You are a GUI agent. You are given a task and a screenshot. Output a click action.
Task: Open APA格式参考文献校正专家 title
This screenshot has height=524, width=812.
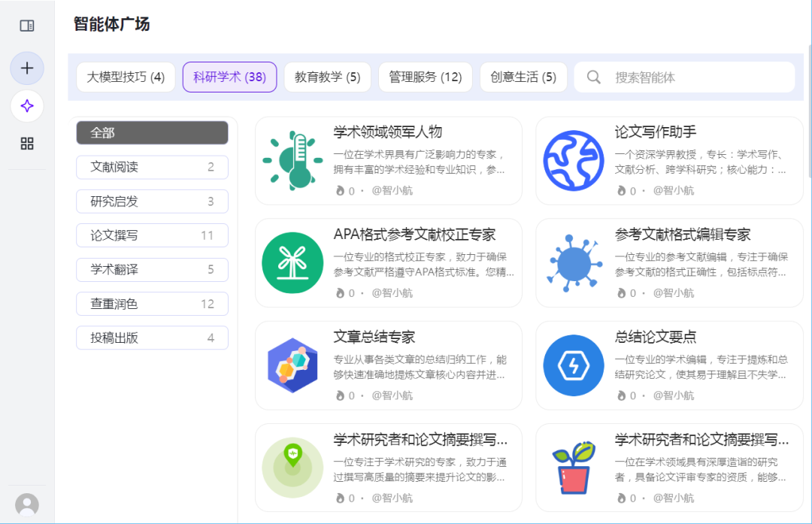(x=414, y=235)
